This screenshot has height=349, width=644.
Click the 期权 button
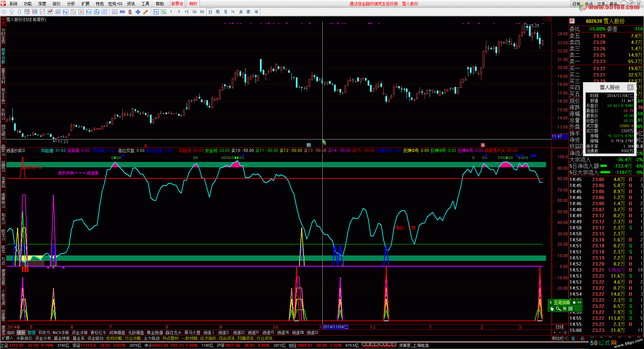(x=193, y=4)
